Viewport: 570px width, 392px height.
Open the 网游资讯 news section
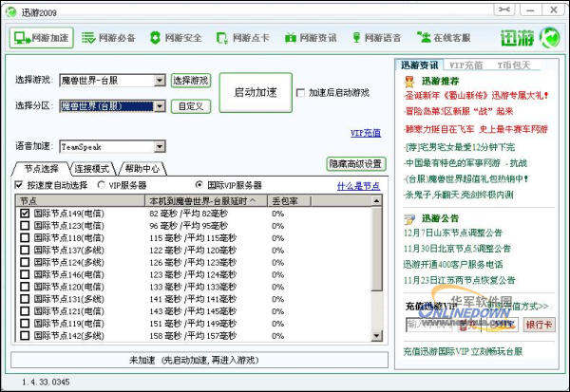click(311, 38)
